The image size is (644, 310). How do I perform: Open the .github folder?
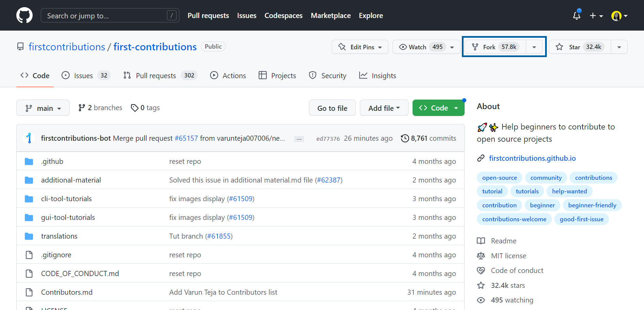52,161
